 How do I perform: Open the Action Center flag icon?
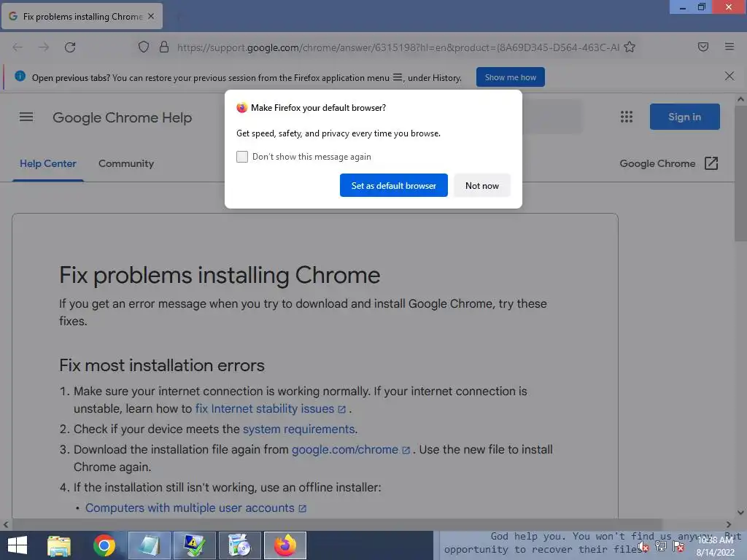coord(678,546)
